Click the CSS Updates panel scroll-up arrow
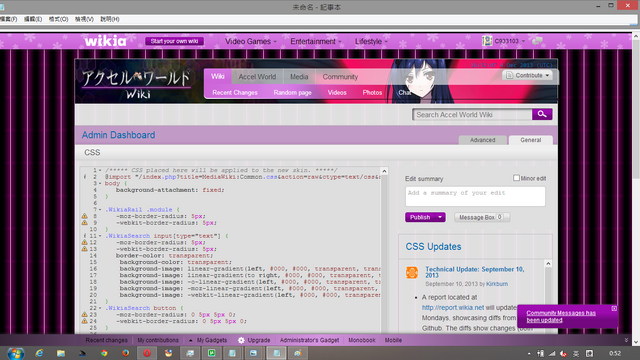640x360 pixels. pos(548,264)
